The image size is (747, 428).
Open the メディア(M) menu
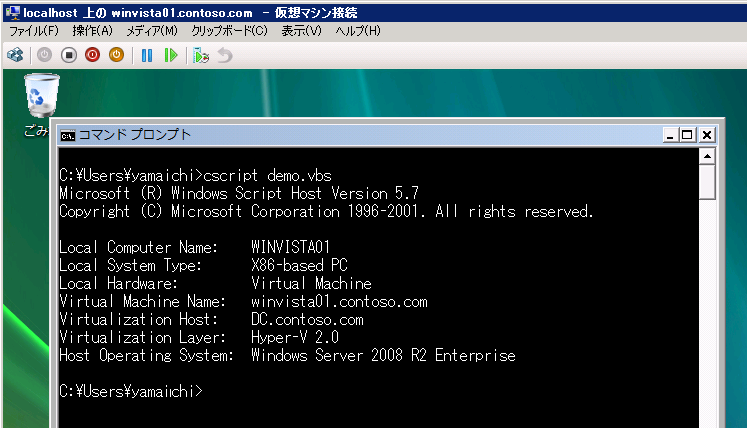click(149, 31)
